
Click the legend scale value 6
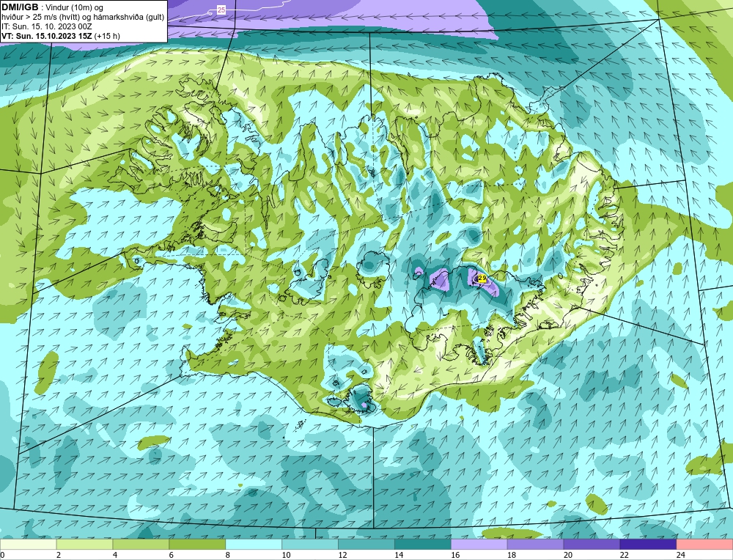172,555
